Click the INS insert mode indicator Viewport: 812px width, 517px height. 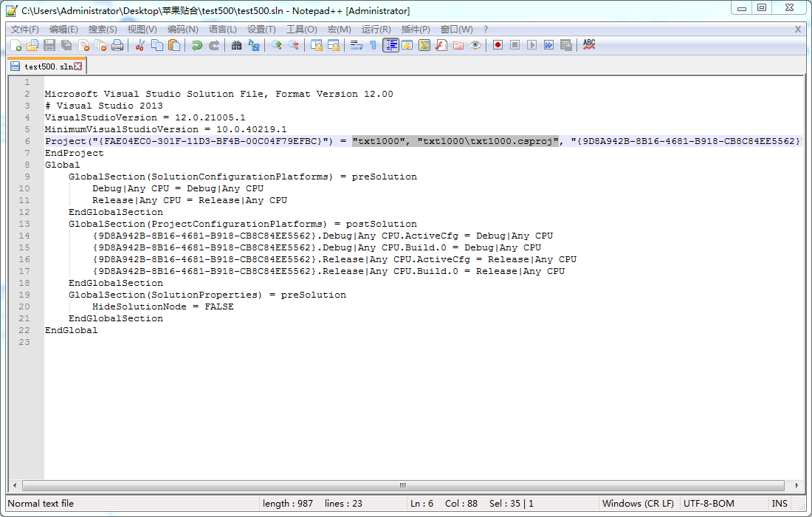[780, 504]
